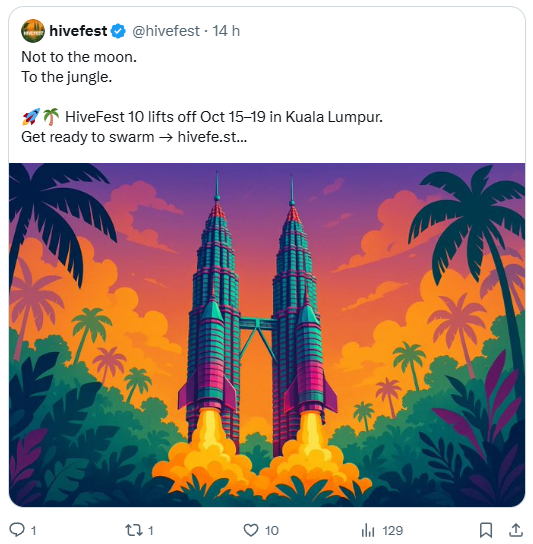The width and height of the screenshot is (533, 544).
Task: Click the repost count beside the retweet arrows
Action: tap(150, 530)
